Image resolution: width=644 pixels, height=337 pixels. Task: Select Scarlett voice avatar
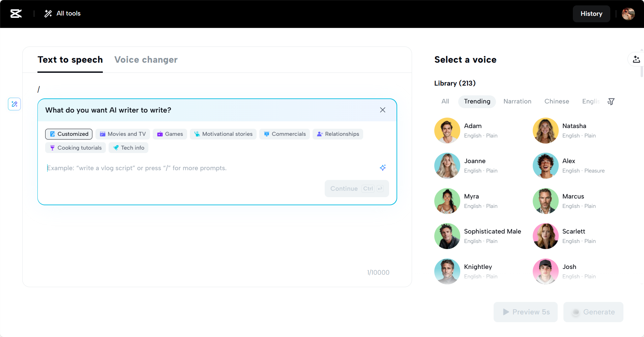tap(546, 236)
